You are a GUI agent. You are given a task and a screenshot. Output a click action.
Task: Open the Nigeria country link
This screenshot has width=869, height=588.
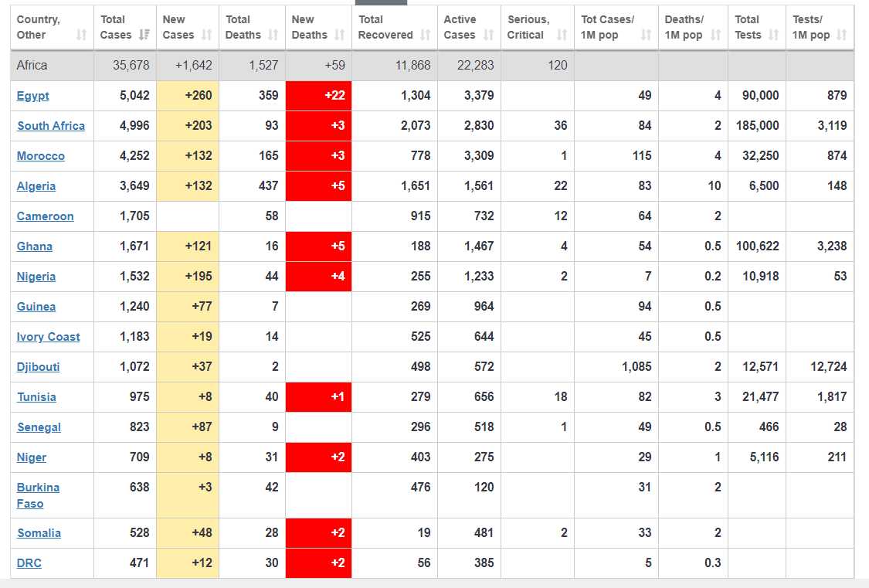coord(36,277)
